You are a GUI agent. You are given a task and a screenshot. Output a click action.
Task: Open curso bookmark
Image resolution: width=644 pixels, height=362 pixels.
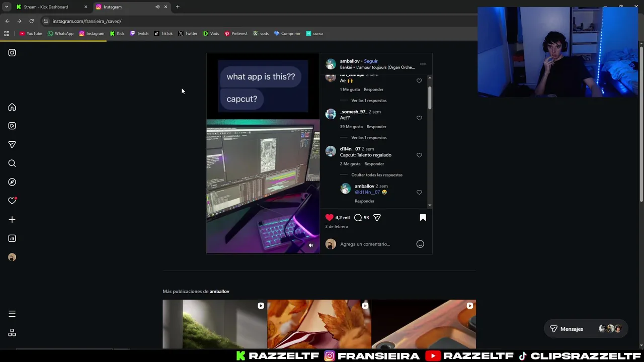click(314, 34)
